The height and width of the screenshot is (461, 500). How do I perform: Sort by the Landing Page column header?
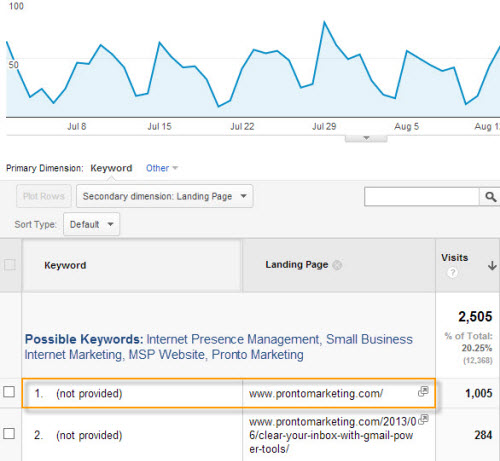pos(297,265)
